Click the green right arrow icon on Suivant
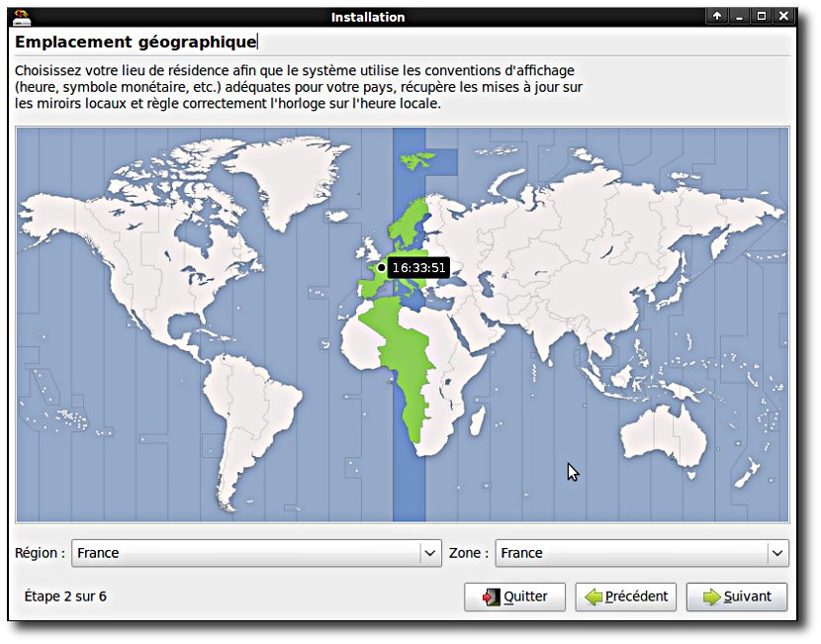 pos(711,597)
